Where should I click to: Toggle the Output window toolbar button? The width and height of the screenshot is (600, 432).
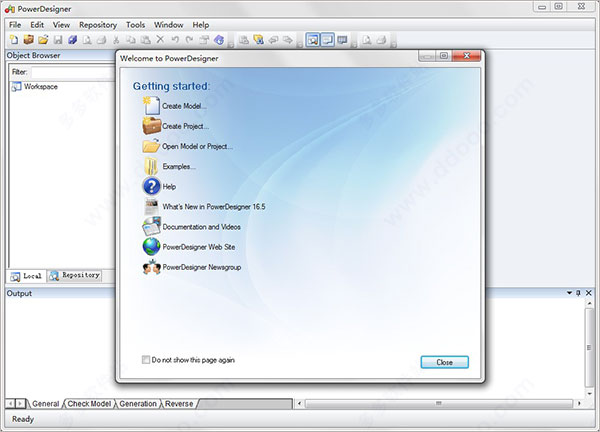(x=328, y=40)
